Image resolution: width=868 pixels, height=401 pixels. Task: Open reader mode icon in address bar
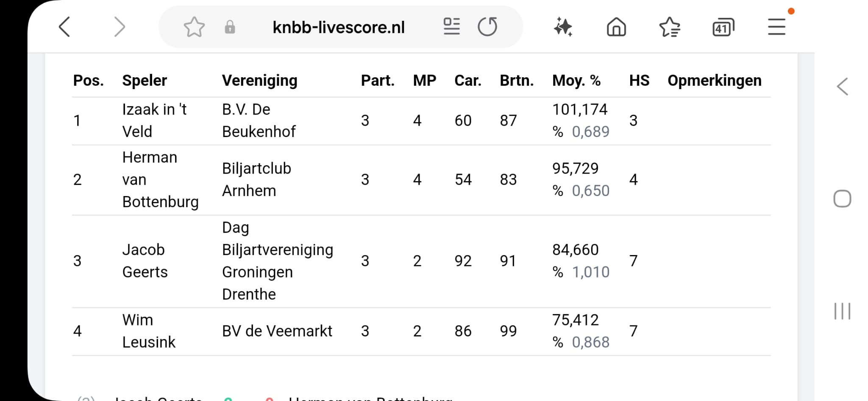[x=451, y=26]
